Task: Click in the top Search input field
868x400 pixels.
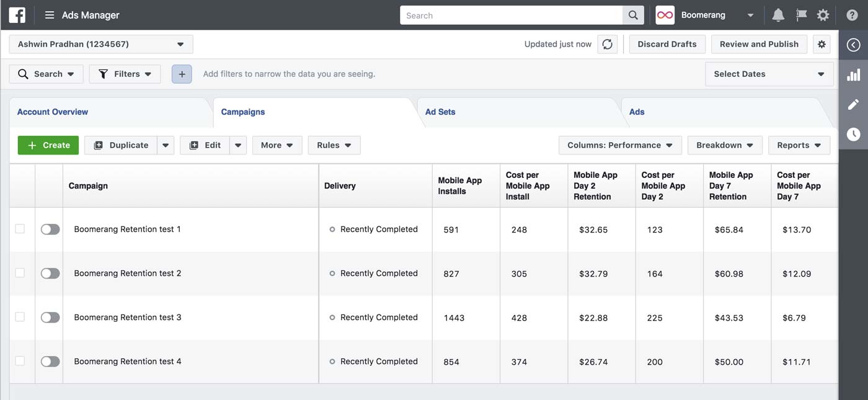Action: (x=511, y=15)
